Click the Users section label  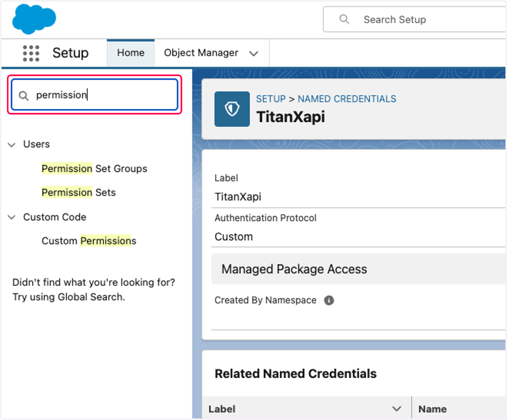click(x=36, y=144)
